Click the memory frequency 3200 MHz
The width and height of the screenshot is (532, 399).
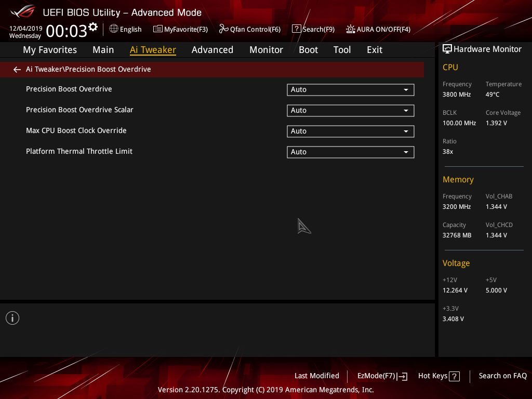point(457,207)
